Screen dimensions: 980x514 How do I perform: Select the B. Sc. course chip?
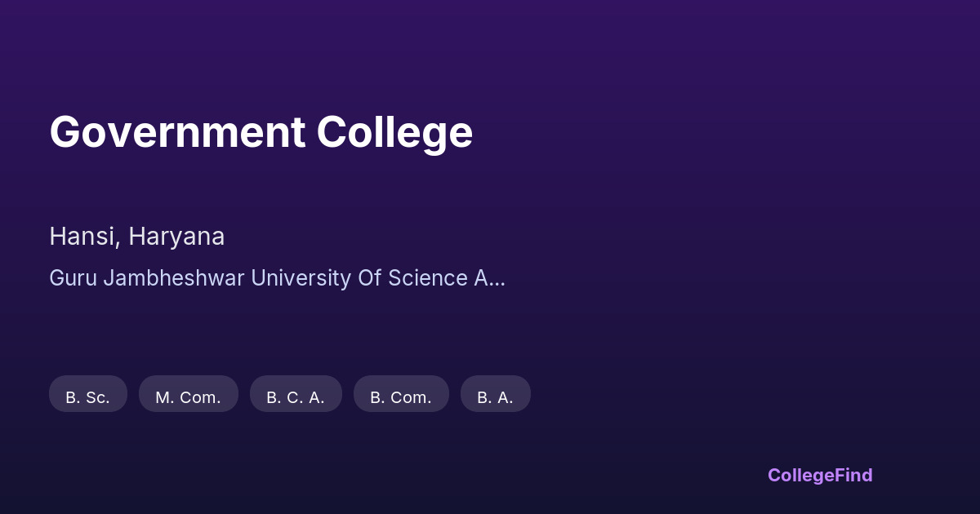click(x=88, y=397)
